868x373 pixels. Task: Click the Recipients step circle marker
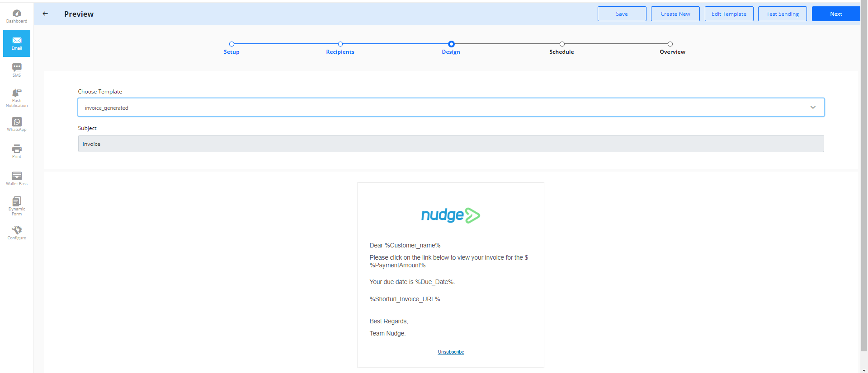[340, 44]
